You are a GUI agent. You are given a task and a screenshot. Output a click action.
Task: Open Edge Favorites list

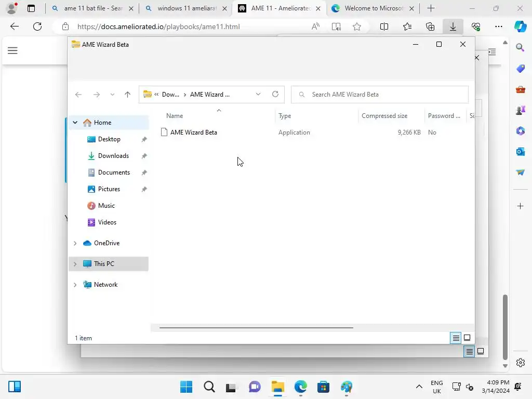point(407,26)
